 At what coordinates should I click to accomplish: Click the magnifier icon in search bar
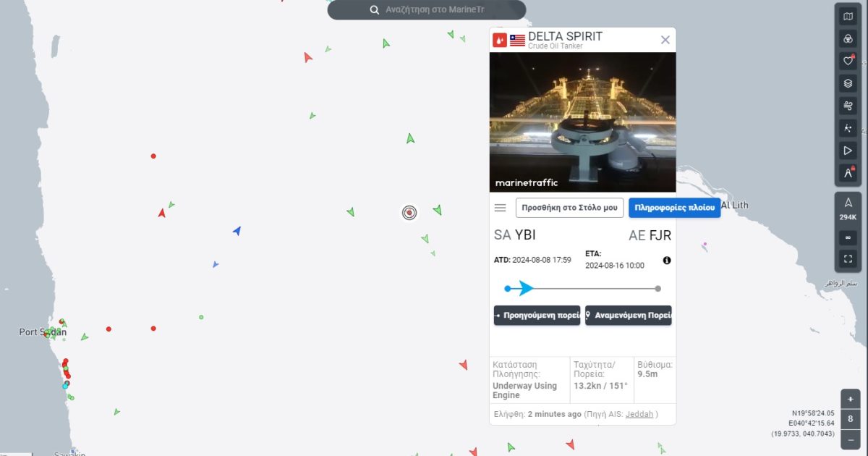pos(375,10)
